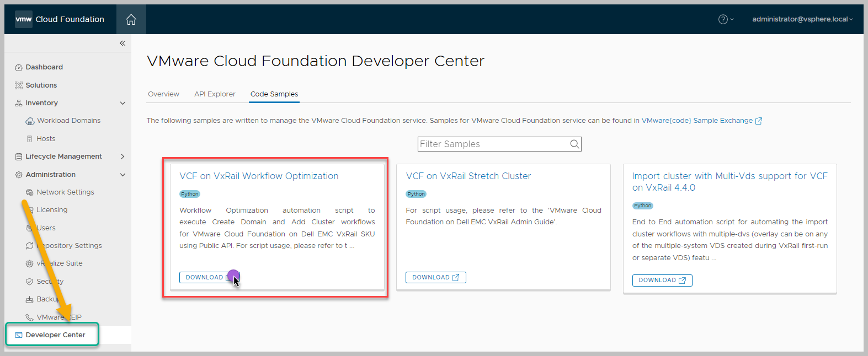868x356 pixels.
Task: Switch to the API Explorer tab
Action: tap(215, 94)
